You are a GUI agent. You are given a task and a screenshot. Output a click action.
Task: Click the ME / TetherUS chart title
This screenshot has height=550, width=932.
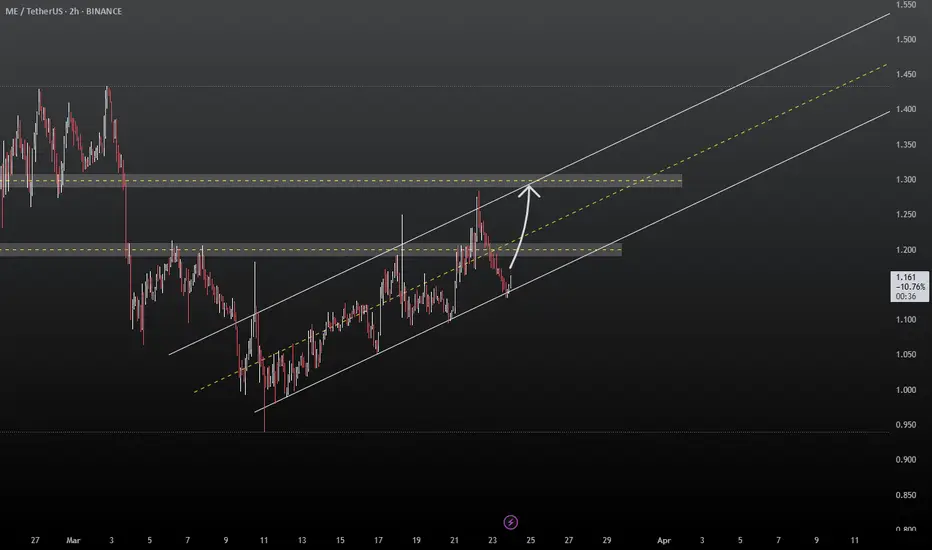click(64, 11)
